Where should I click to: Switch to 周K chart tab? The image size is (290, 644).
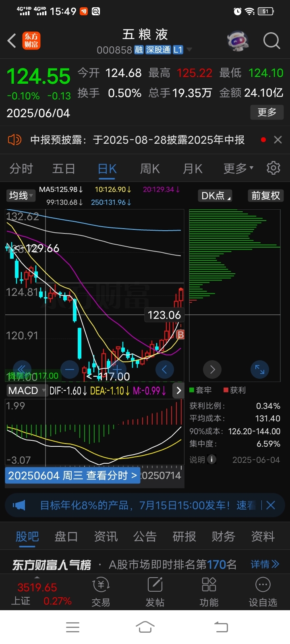(x=150, y=168)
